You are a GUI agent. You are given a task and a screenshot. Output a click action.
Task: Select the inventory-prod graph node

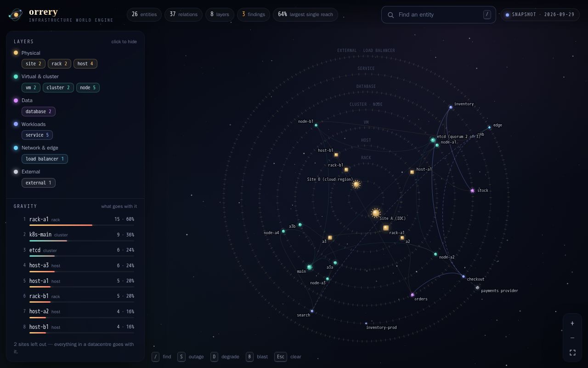366,323
